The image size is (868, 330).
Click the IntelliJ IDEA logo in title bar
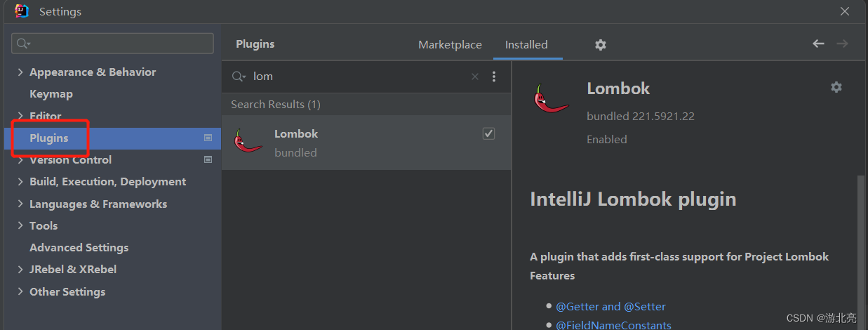point(22,11)
